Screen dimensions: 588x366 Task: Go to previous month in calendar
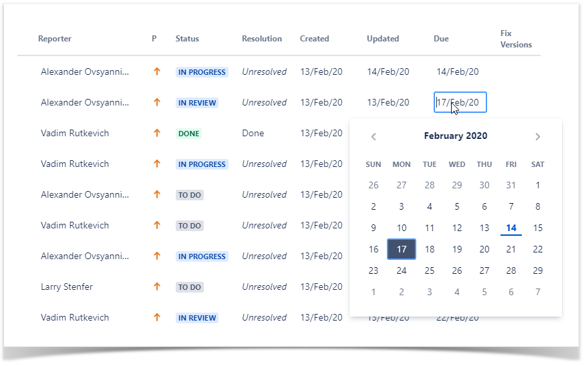(x=374, y=137)
